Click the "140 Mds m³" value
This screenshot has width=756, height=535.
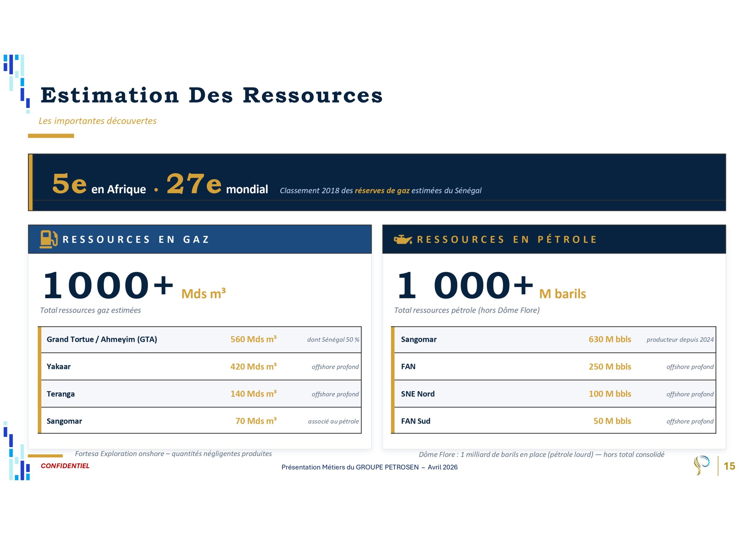click(254, 394)
